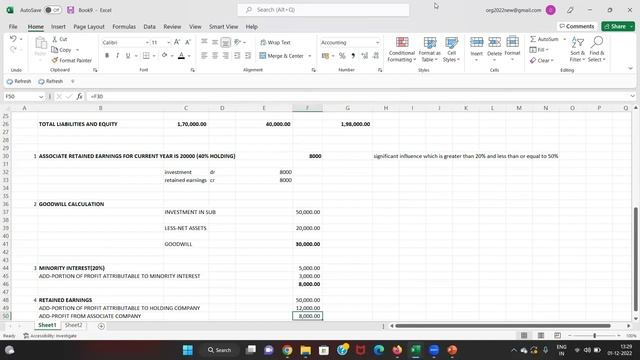Switch to Page Layout view in status bar

540,336
